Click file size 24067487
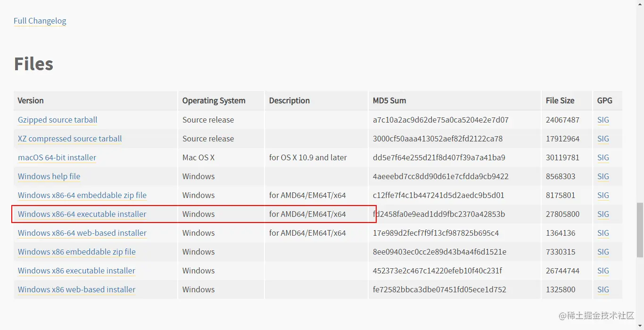 click(562, 120)
